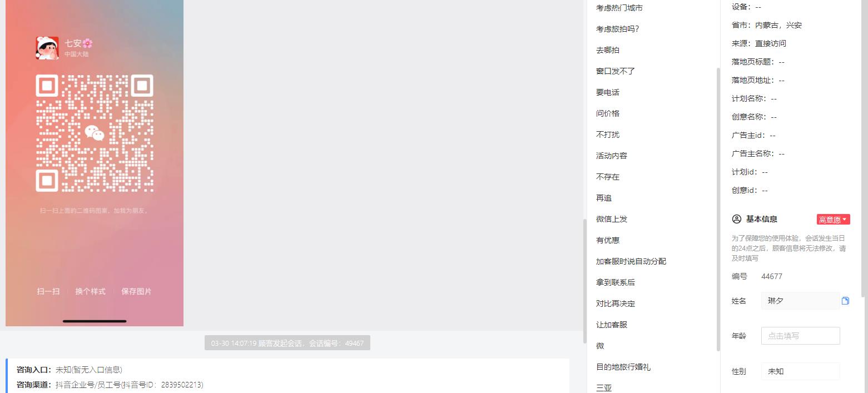Choose the 目的地旅行婚礼 quick reply

tap(623, 367)
